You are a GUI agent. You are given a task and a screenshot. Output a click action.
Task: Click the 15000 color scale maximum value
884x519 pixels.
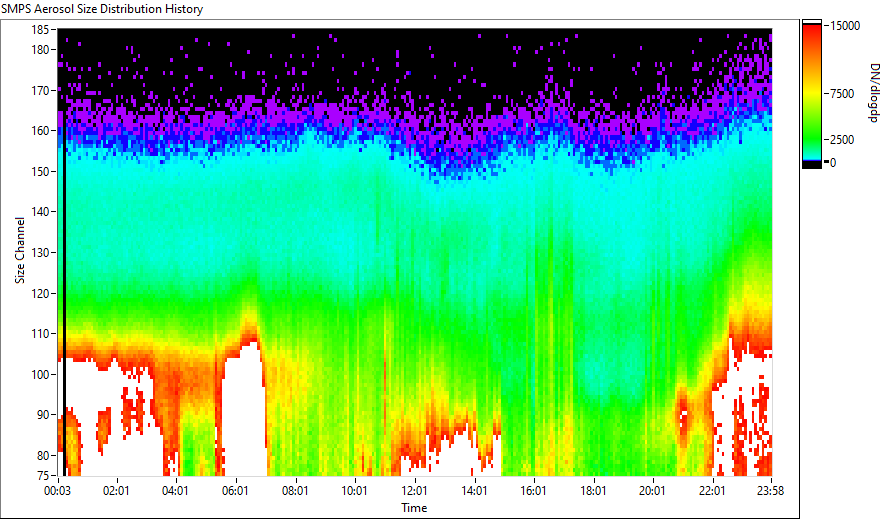pos(846,26)
